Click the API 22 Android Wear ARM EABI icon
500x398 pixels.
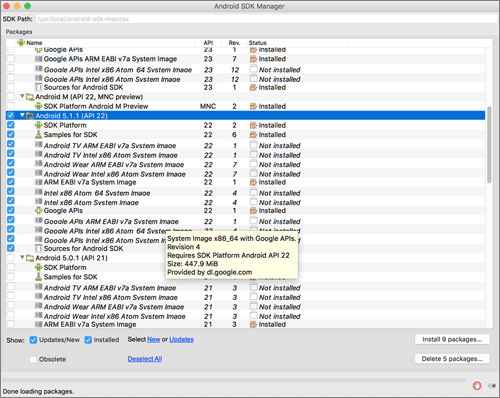pyautogui.click(x=39, y=164)
